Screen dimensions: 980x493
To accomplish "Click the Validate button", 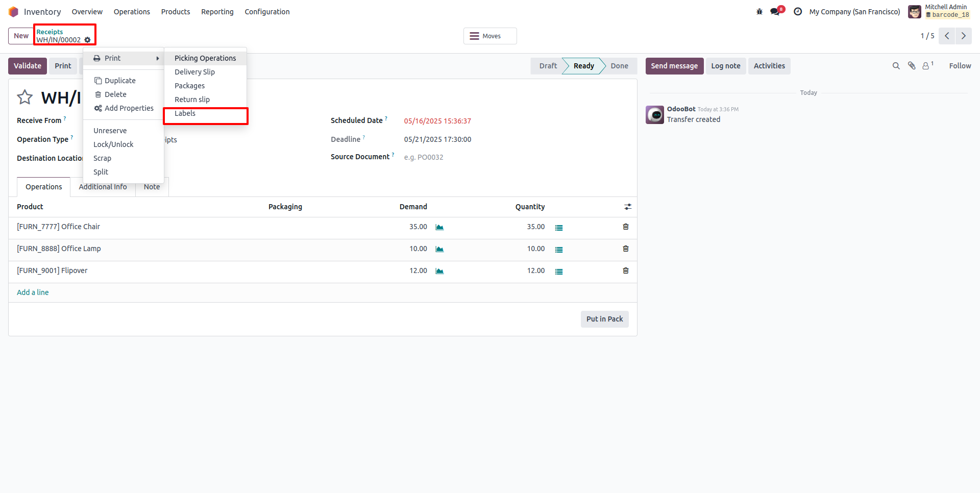I will click(x=28, y=66).
